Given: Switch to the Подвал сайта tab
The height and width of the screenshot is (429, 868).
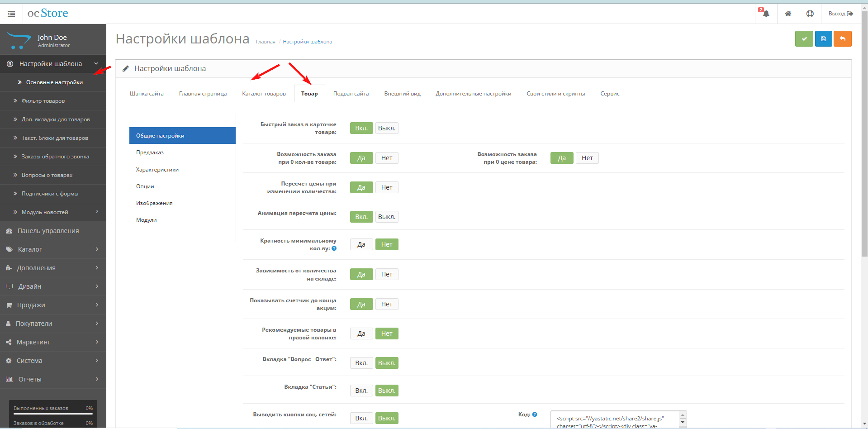Looking at the screenshot, I should [x=351, y=94].
